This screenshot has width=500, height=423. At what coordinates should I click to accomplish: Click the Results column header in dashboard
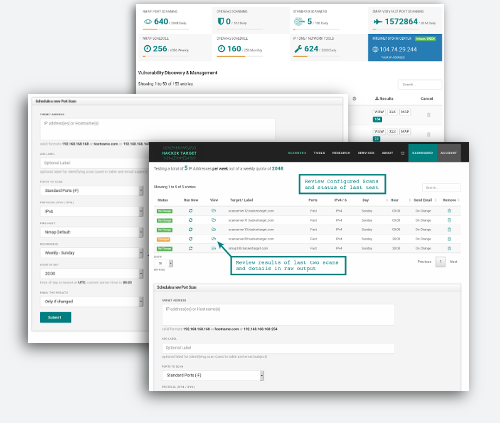[x=384, y=99]
